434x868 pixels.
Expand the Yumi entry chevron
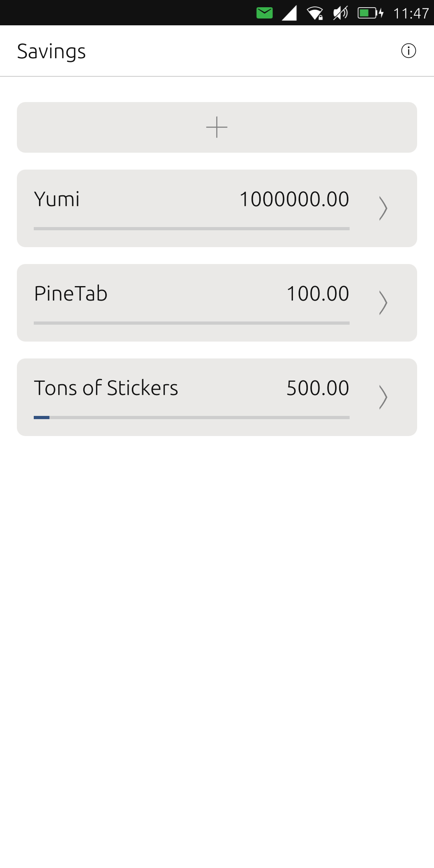coord(383,208)
